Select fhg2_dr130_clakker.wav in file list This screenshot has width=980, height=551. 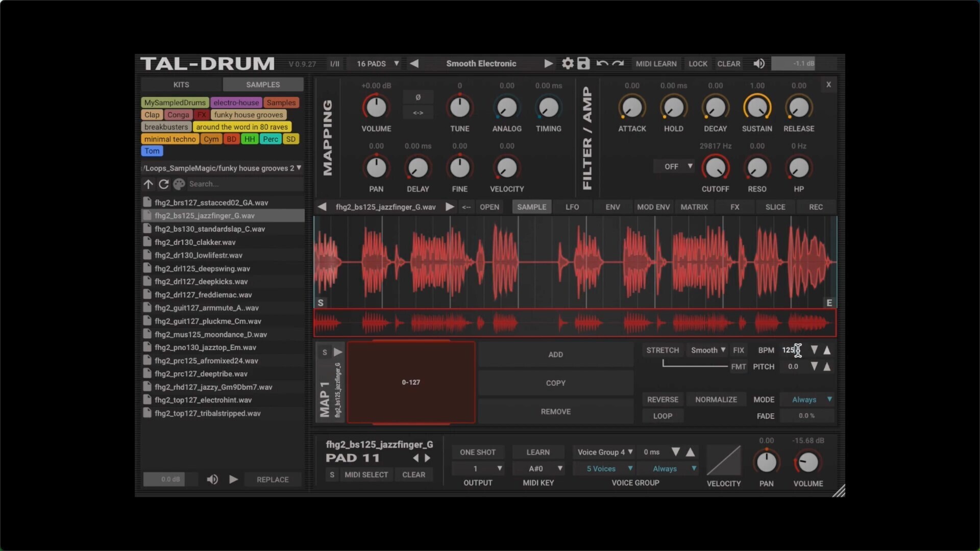(195, 242)
